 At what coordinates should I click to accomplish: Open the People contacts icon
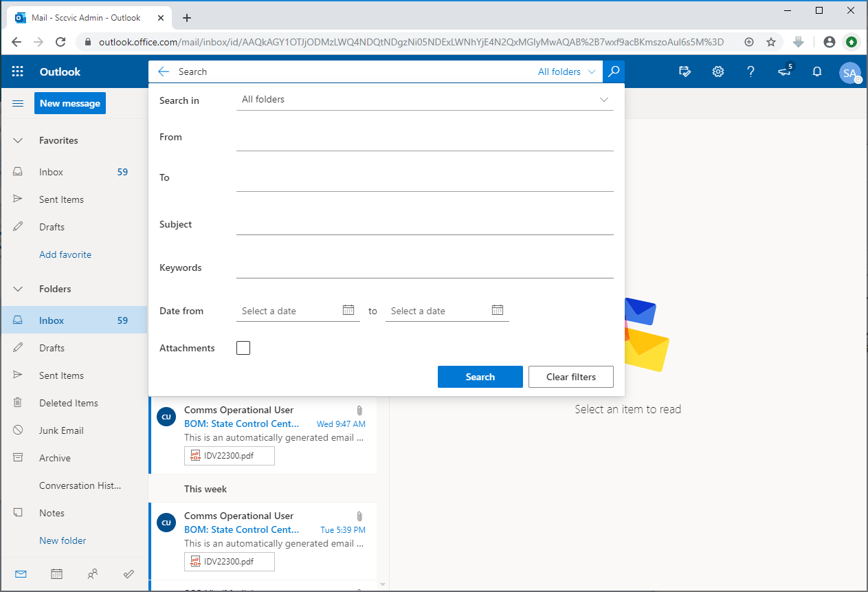tap(93, 573)
